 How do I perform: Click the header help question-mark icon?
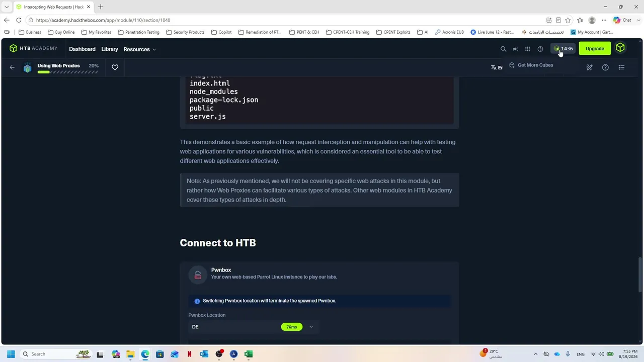[x=540, y=49]
